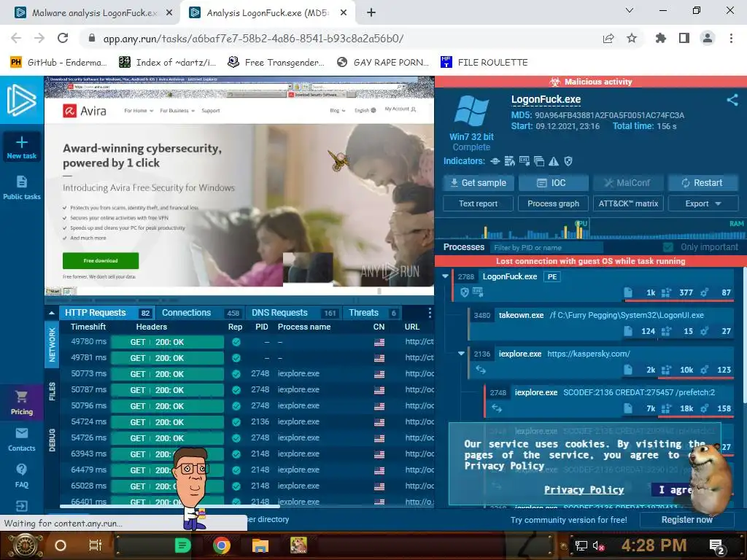Bookmark this page with the star

coord(632,38)
